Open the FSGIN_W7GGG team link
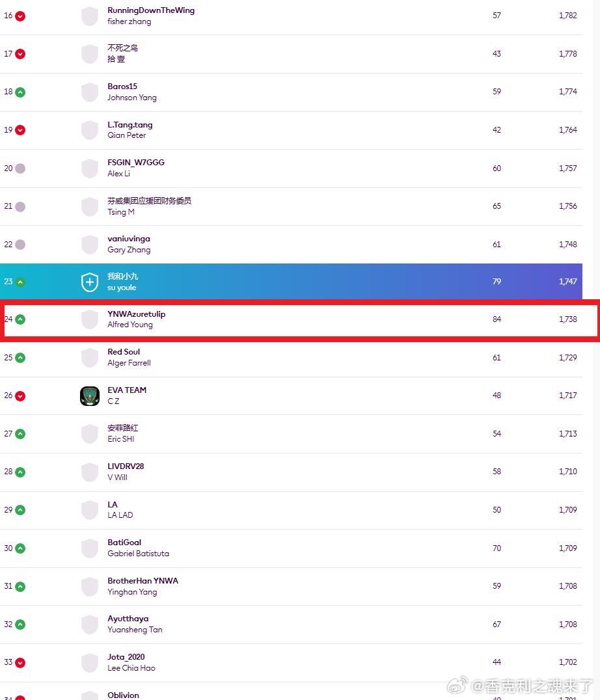This screenshot has height=700, width=600. point(136,163)
